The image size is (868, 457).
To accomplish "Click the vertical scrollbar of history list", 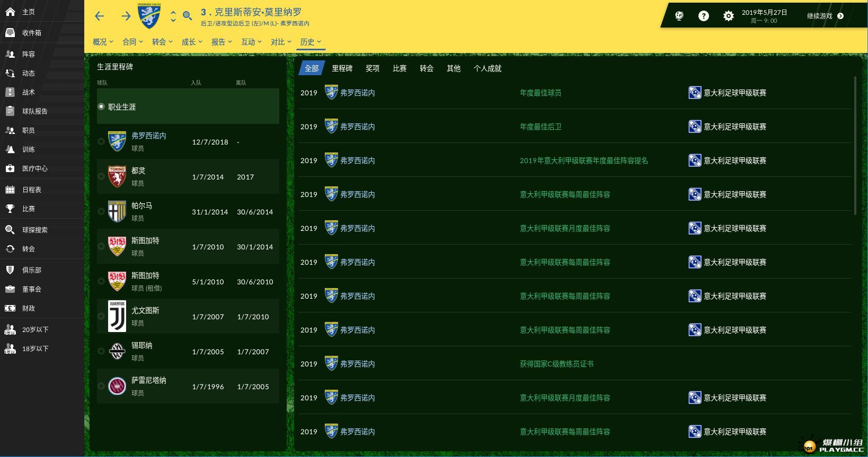I will pyautogui.click(x=854, y=146).
